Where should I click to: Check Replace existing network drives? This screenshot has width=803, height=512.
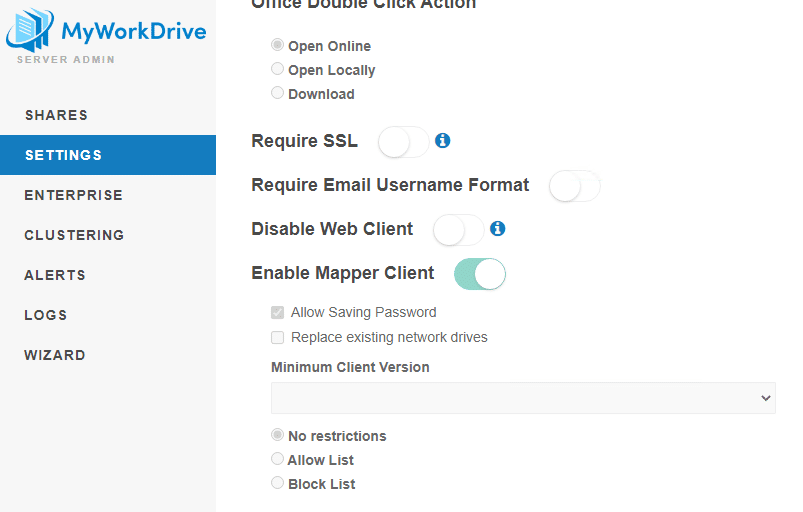click(x=278, y=338)
